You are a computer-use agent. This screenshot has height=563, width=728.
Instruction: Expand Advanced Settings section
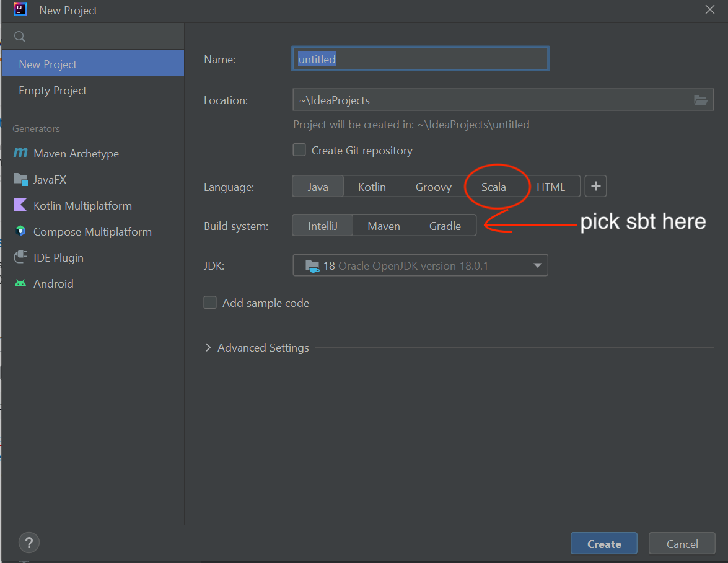[208, 347]
